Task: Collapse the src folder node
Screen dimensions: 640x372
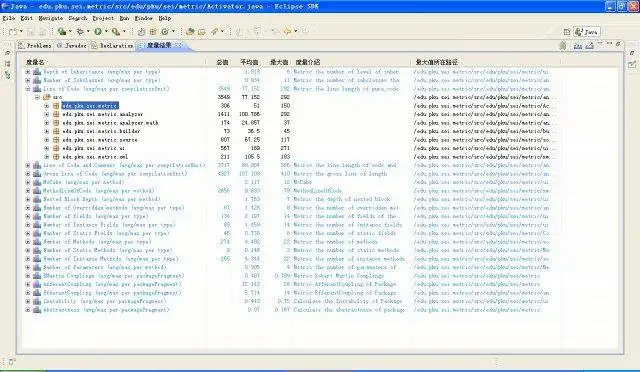Action: (37, 97)
